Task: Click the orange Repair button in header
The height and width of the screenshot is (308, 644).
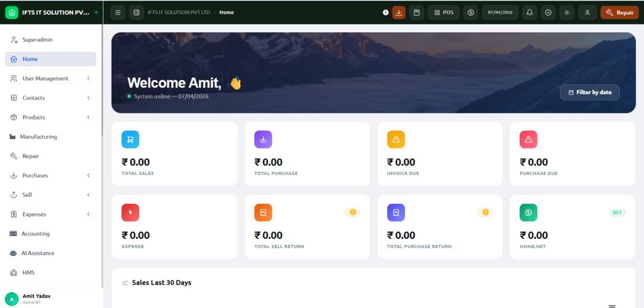Action: coord(620,12)
